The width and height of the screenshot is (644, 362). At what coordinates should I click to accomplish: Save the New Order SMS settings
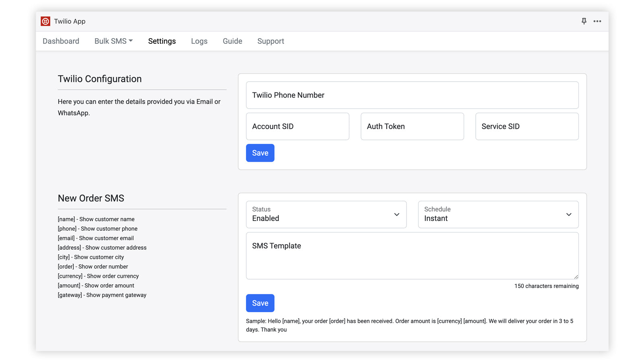260,303
